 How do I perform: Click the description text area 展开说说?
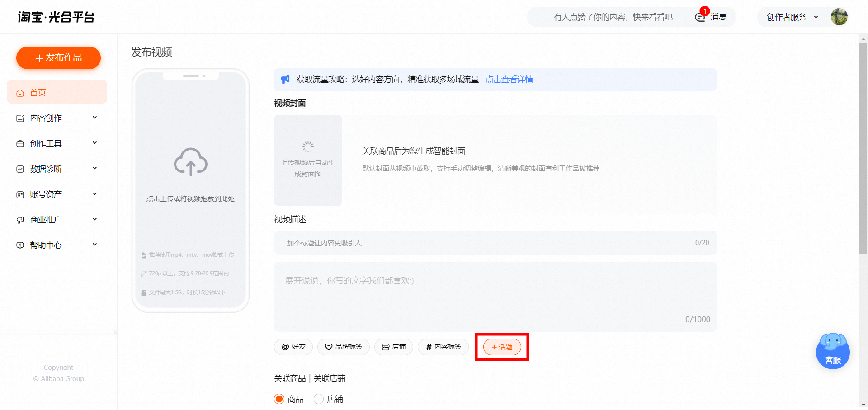495,297
